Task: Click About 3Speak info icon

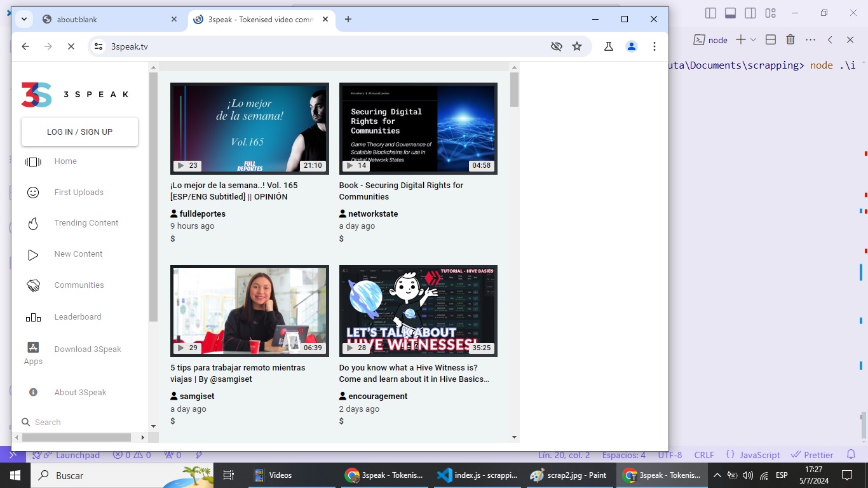Action: (33, 393)
